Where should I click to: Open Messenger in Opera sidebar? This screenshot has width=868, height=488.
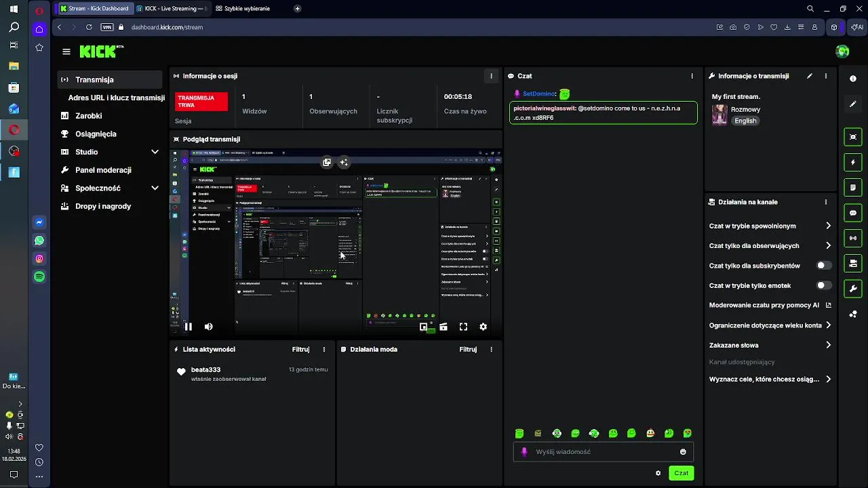[39, 222]
